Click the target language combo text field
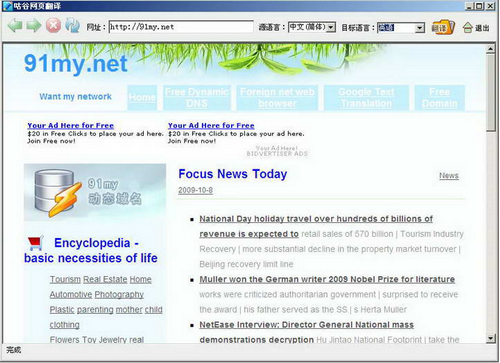The image size is (500, 363). click(397, 28)
